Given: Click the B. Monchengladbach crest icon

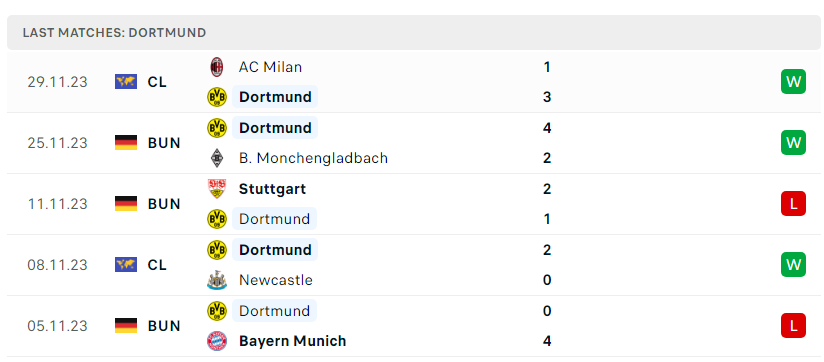Looking at the screenshot, I should pyautogui.click(x=217, y=158).
